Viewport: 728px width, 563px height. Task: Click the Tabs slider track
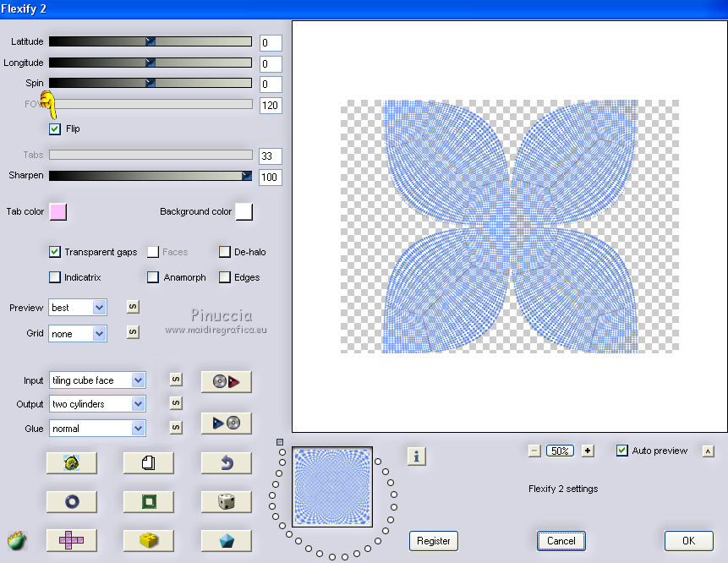[151, 155]
